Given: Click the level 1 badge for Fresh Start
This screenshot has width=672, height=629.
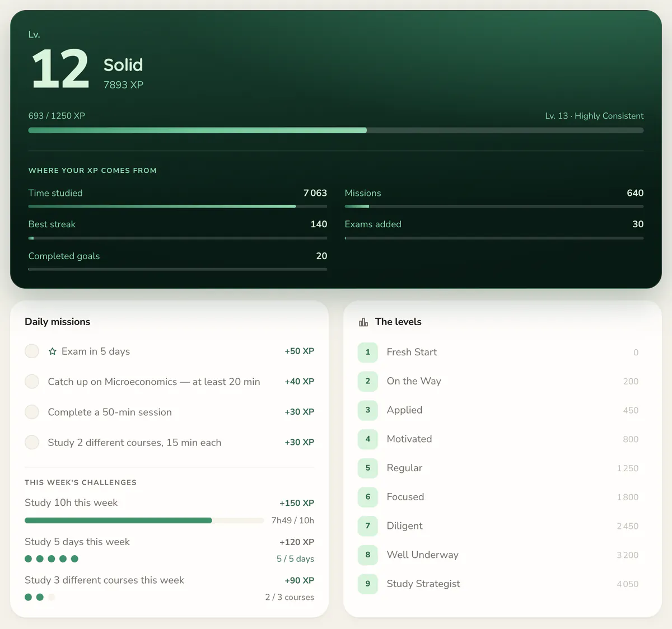Looking at the screenshot, I should (368, 352).
